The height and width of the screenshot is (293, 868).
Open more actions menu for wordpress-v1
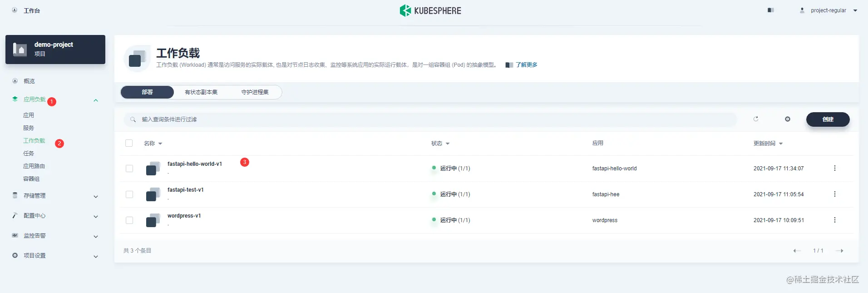(834, 220)
